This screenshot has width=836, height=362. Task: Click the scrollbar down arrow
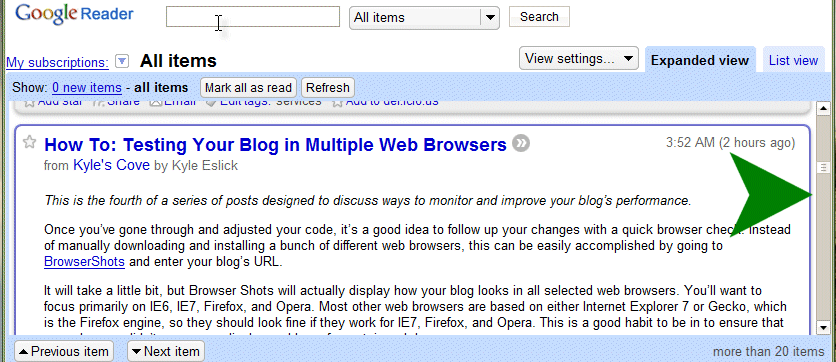[824, 327]
